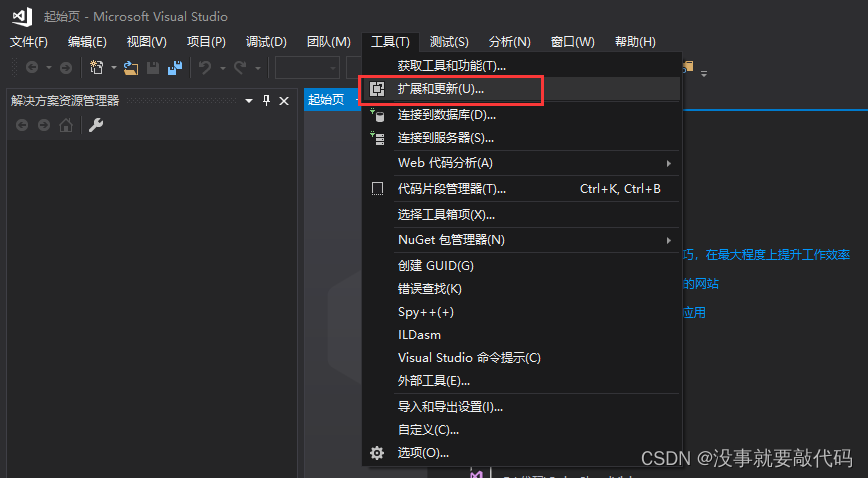Select Visual Studio 命令提示(C) menu entry
The width and height of the screenshot is (868, 478).
(522, 358)
